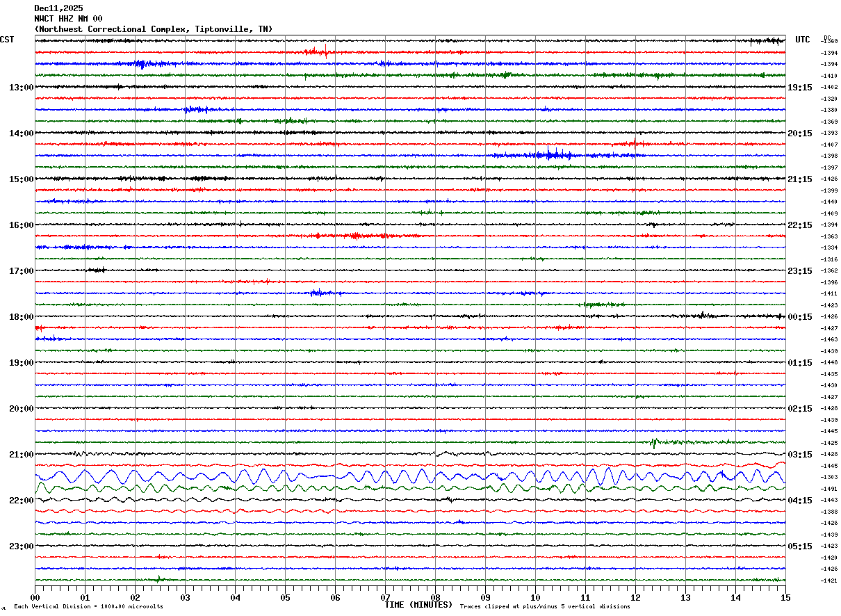
Task: Select the 19:15 UTC time label
Action: coord(800,88)
